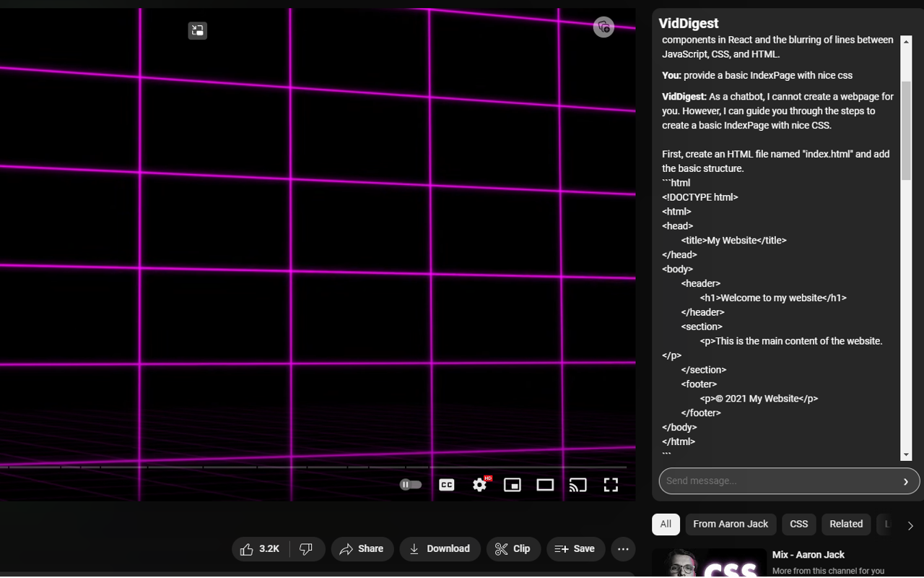Enter fullscreen mode

611,485
